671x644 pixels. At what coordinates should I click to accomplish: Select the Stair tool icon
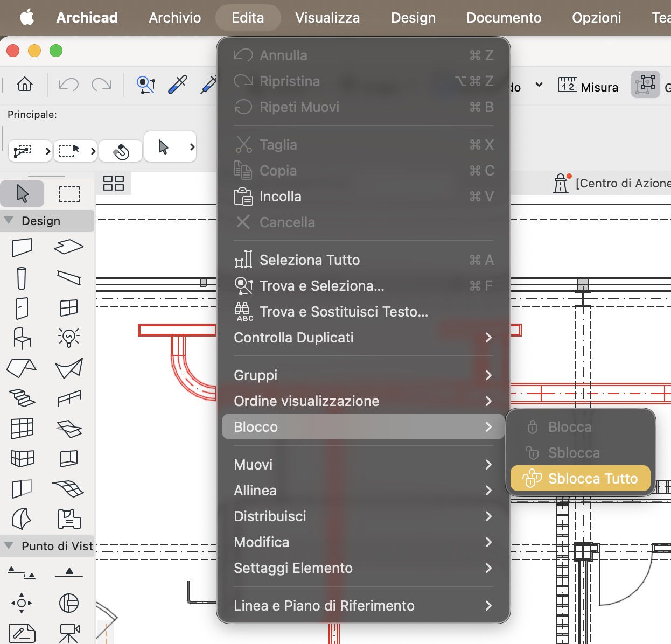click(x=22, y=398)
